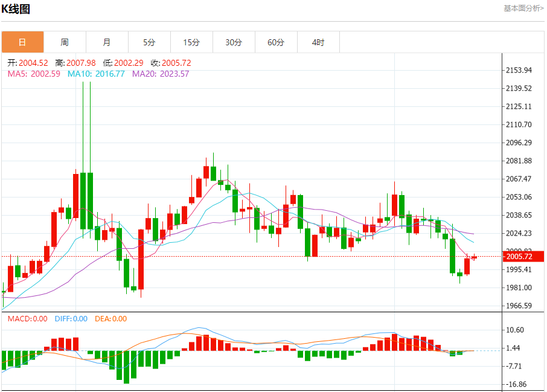547x392 pixels.
Task: Select the 日 daily chart tab
Action: click(23, 42)
